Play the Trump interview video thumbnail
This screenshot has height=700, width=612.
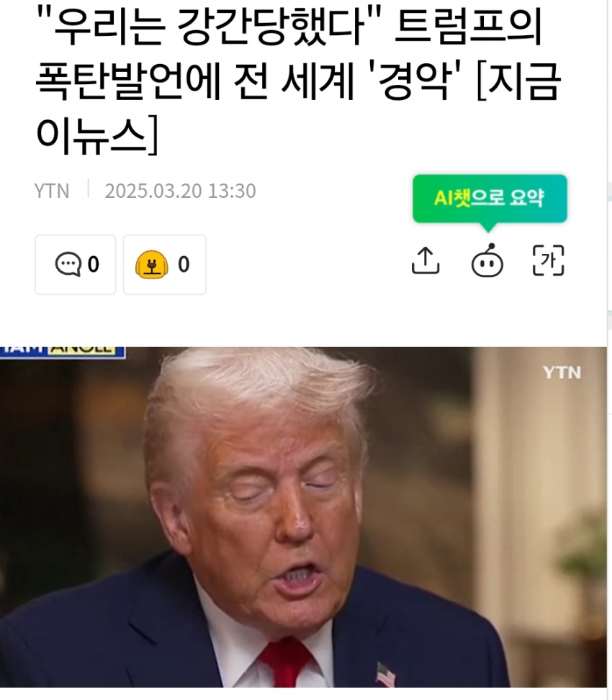click(303, 517)
